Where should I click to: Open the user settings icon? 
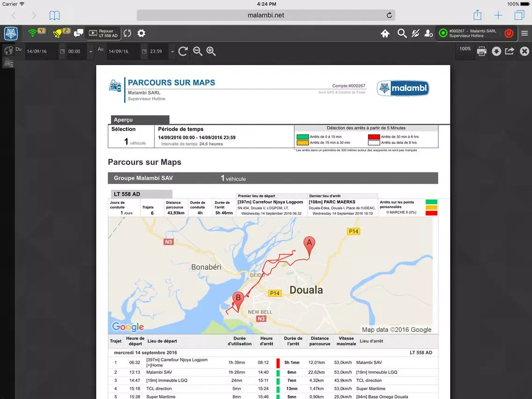pos(429,33)
